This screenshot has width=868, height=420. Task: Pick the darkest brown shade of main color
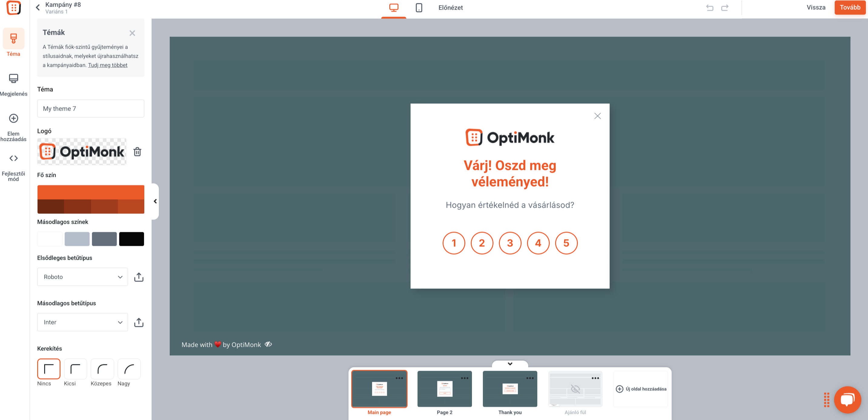(x=51, y=207)
